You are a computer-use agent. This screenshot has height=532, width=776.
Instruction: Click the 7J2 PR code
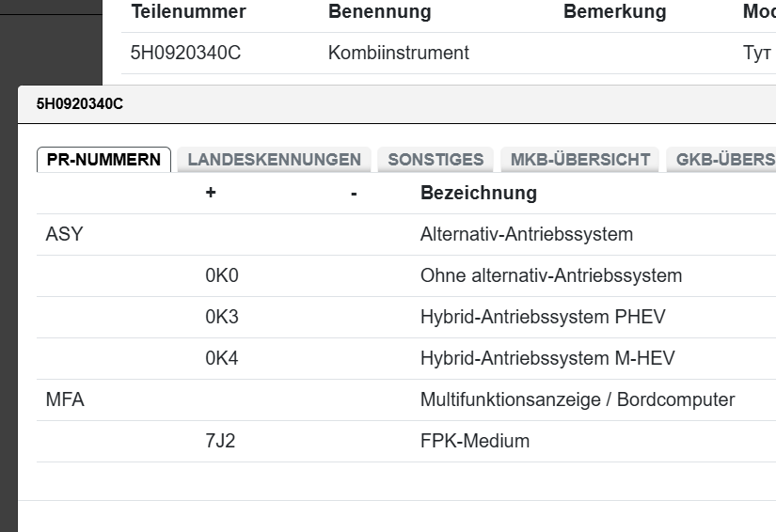[220, 442]
